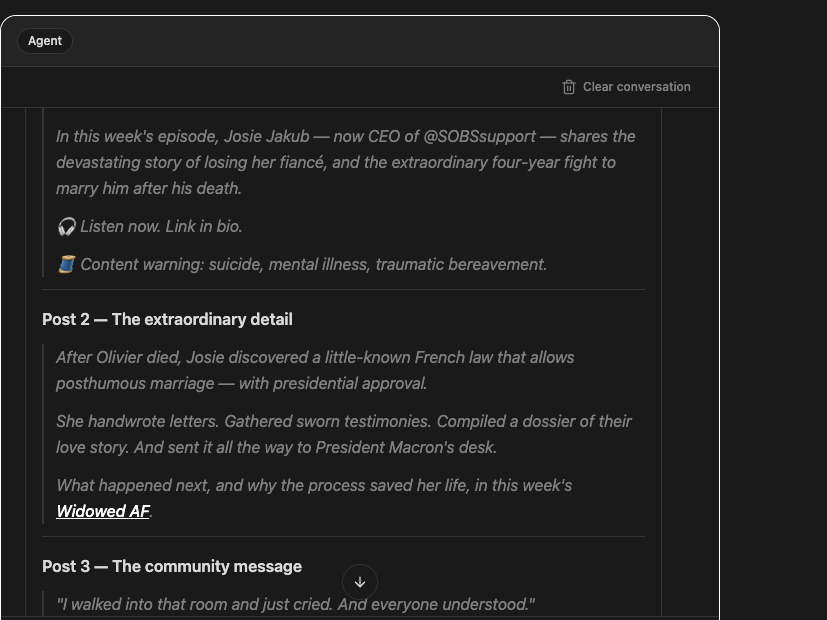This screenshot has width=827, height=620.
Task: Click quote 'I walked into that room'
Action: point(295,604)
